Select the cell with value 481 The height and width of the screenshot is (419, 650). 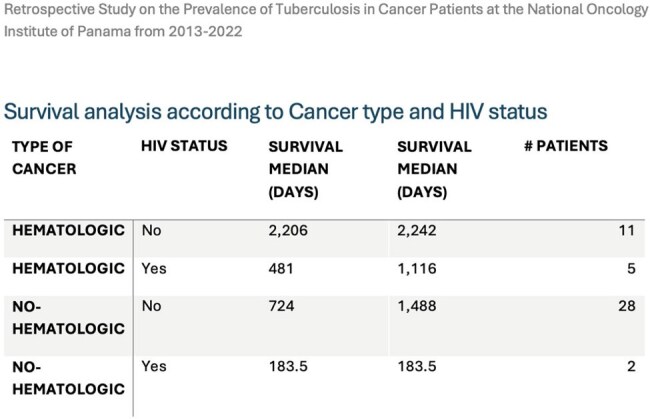(x=281, y=269)
